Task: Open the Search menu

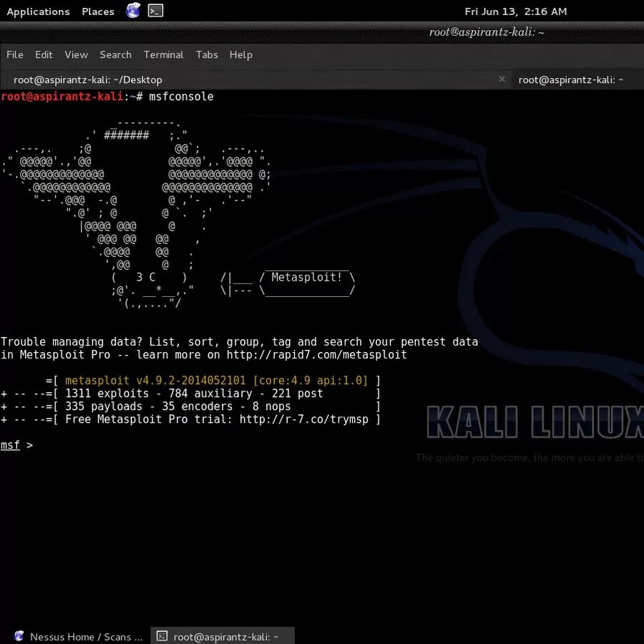Action: pyautogui.click(x=115, y=54)
